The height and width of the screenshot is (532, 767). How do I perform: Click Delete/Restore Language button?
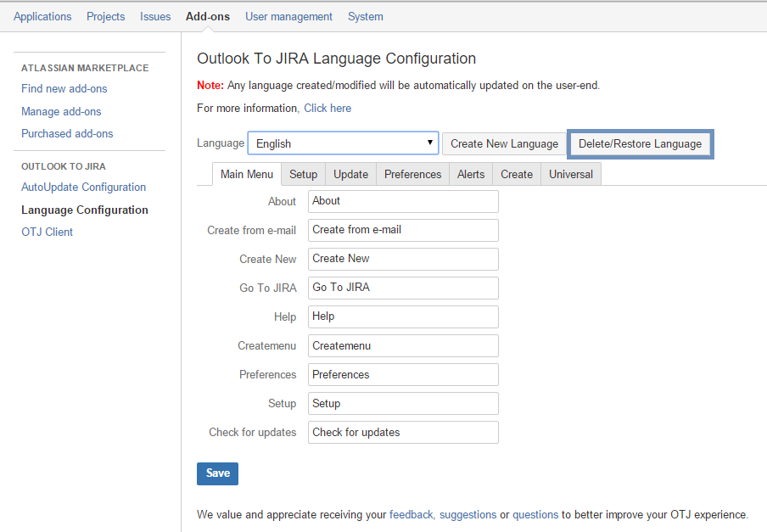[641, 143]
